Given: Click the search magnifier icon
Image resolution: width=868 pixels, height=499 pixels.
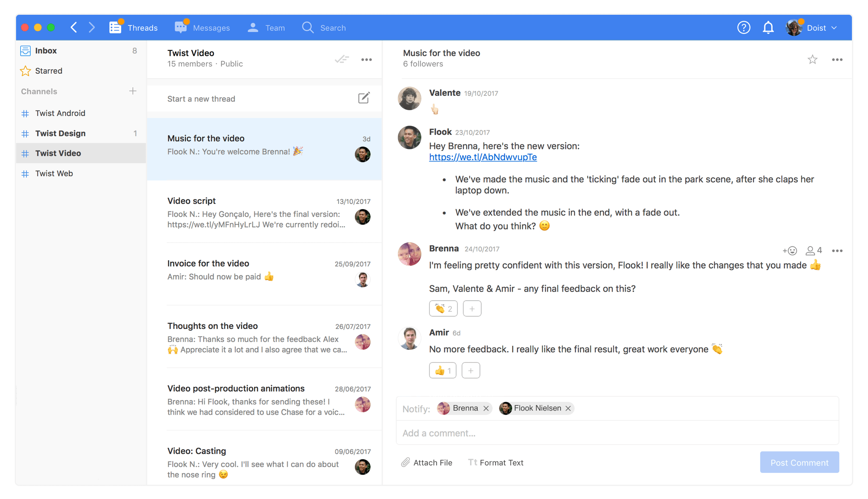Looking at the screenshot, I should (x=308, y=28).
